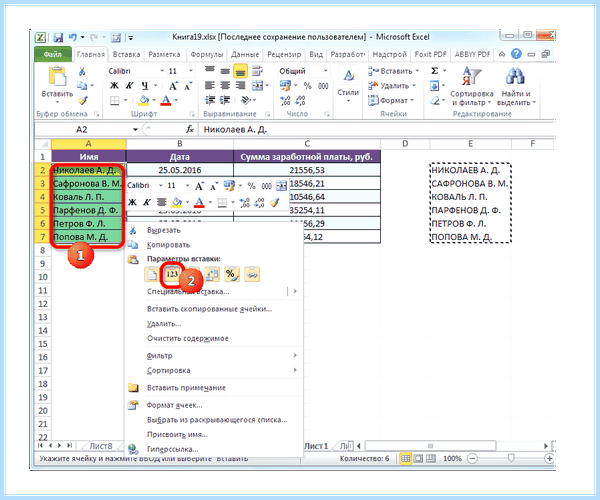Click the Cut scissors icon in ribbon

click(x=82, y=71)
